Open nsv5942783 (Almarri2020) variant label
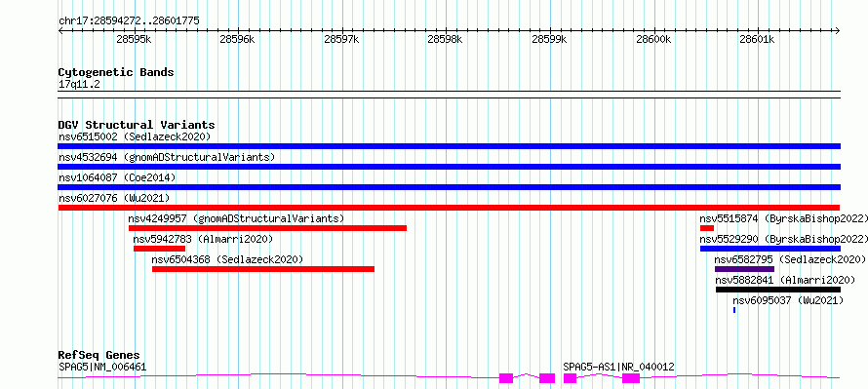Viewport: 868px width, 389px height. click(x=203, y=239)
